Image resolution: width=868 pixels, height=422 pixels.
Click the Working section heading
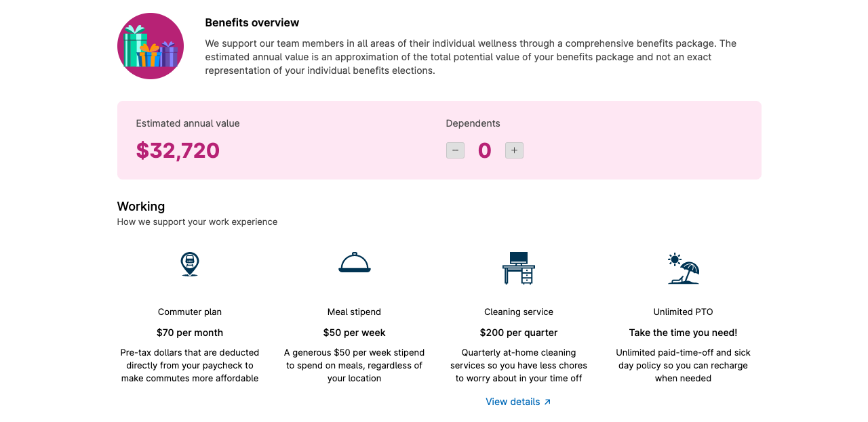pos(140,206)
